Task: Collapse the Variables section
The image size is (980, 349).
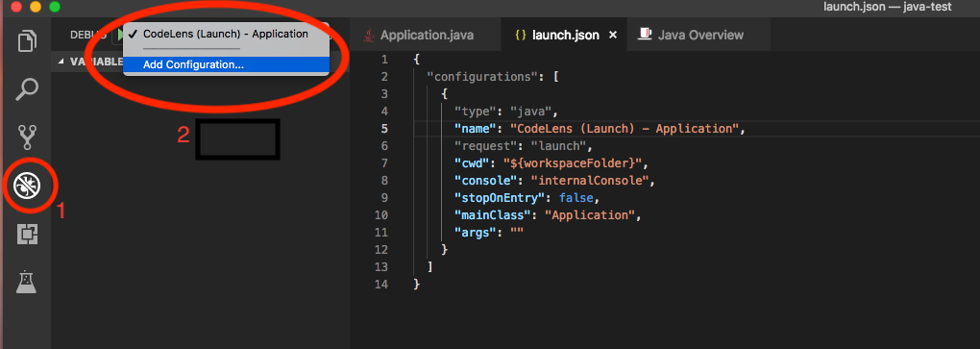Action: coord(61,62)
